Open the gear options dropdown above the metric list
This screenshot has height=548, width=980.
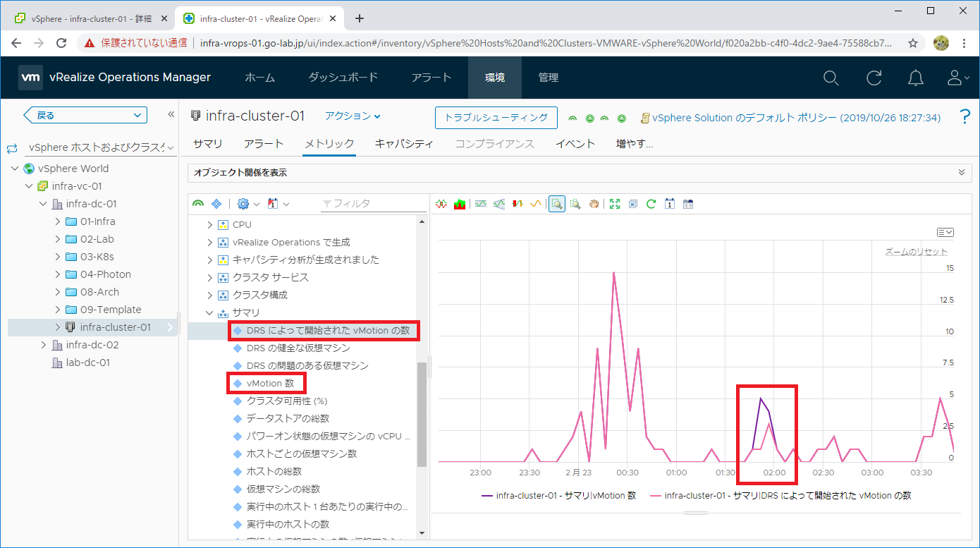coord(248,204)
